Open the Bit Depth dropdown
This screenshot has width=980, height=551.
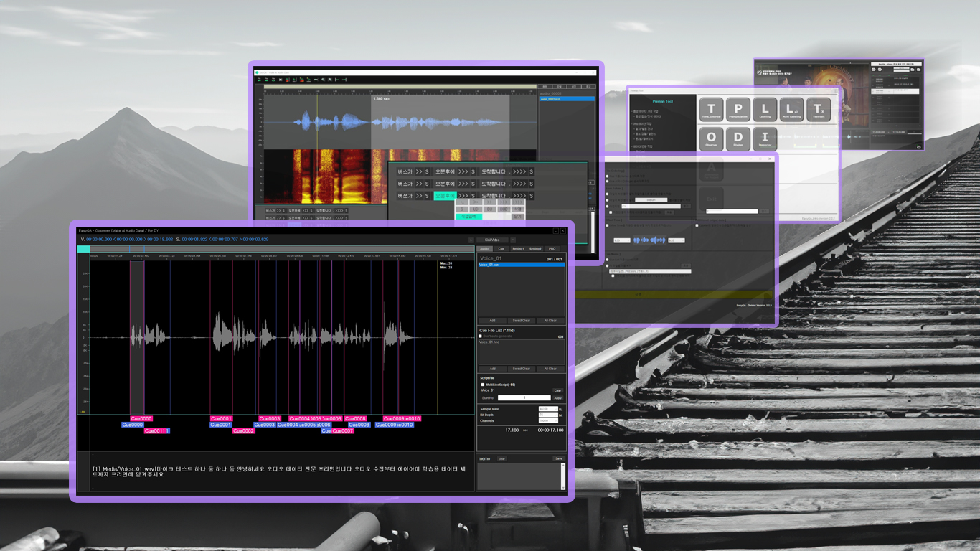point(548,415)
